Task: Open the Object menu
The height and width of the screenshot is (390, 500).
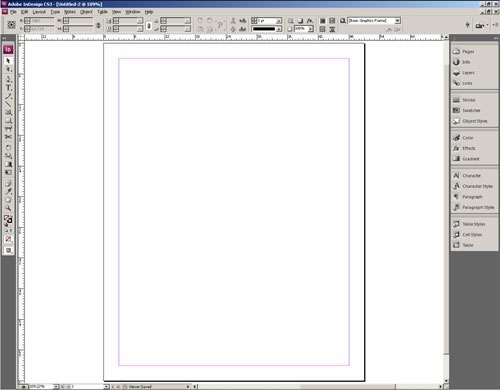Action: (x=86, y=12)
